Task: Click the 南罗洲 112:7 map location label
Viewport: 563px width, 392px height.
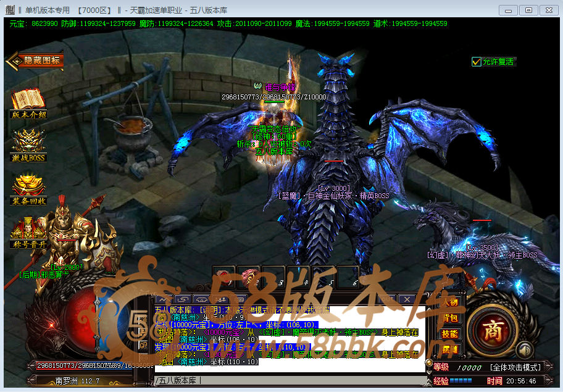Action: [78, 381]
